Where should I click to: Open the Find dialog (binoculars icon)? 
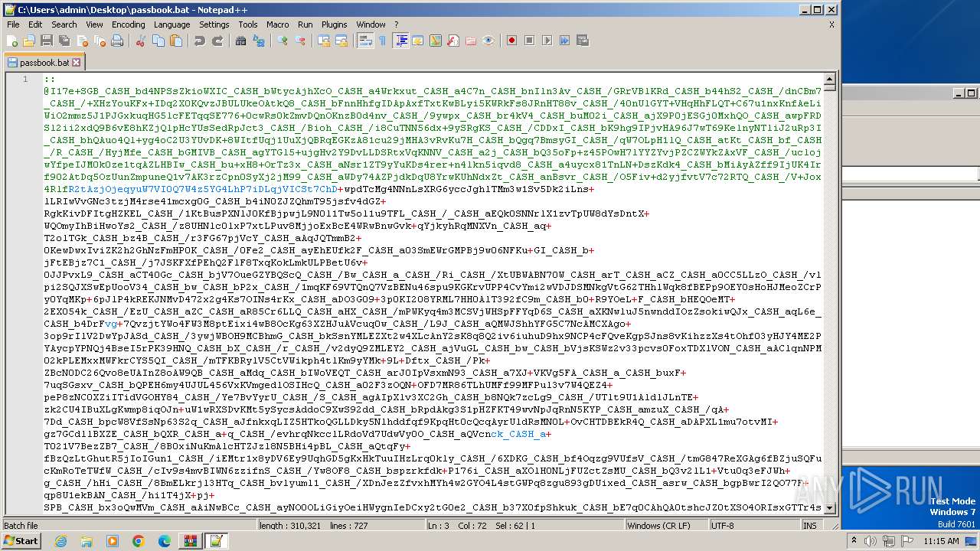tap(241, 41)
